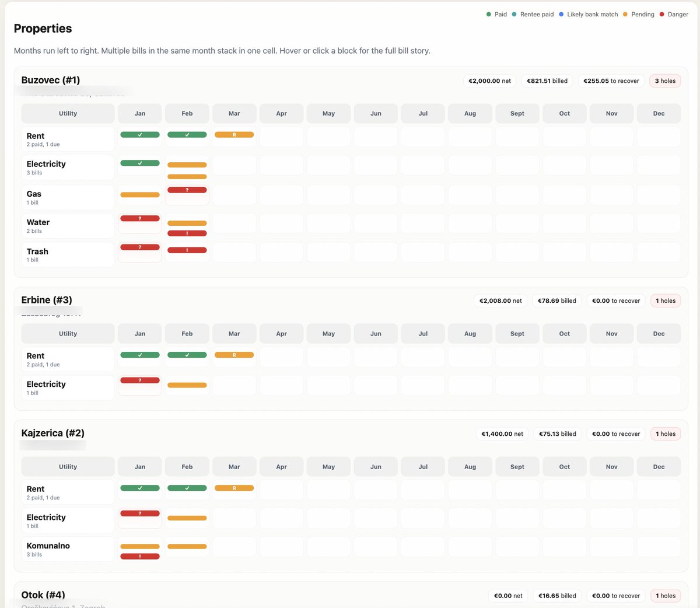Open Buzovec Rent March pending block
Viewport: 700px width, 608px height.
click(234, 135)
